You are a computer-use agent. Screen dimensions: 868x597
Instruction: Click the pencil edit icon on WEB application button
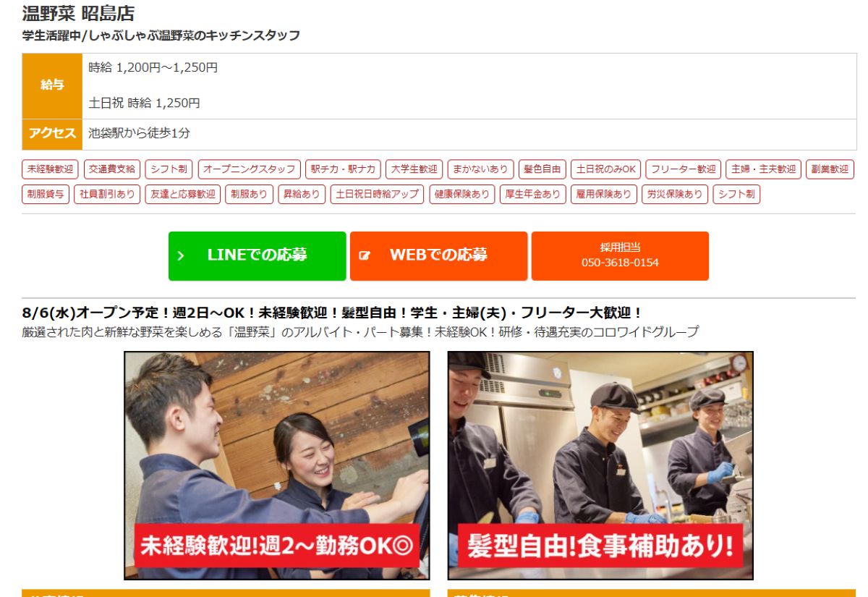[365, 255]
